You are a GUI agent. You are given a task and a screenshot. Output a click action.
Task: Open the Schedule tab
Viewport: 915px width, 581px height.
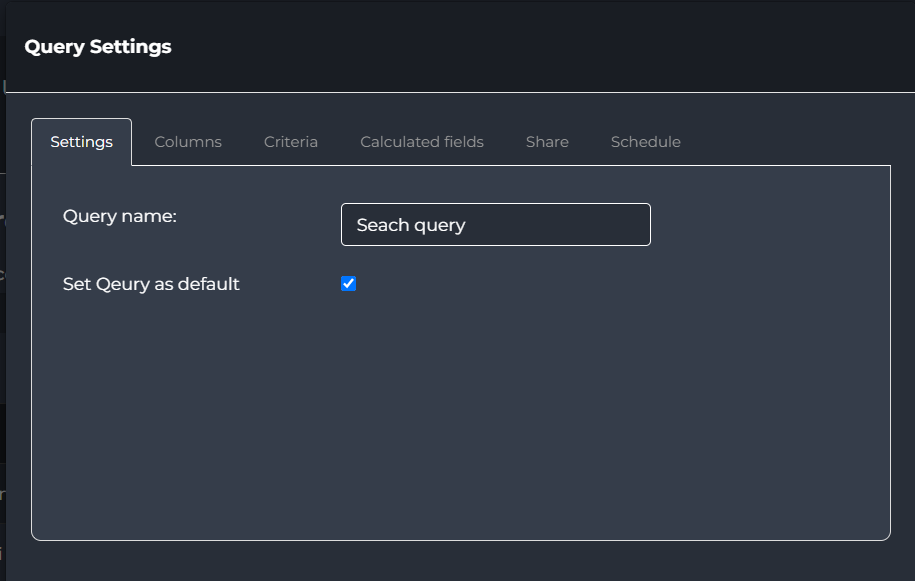point(645,142)
